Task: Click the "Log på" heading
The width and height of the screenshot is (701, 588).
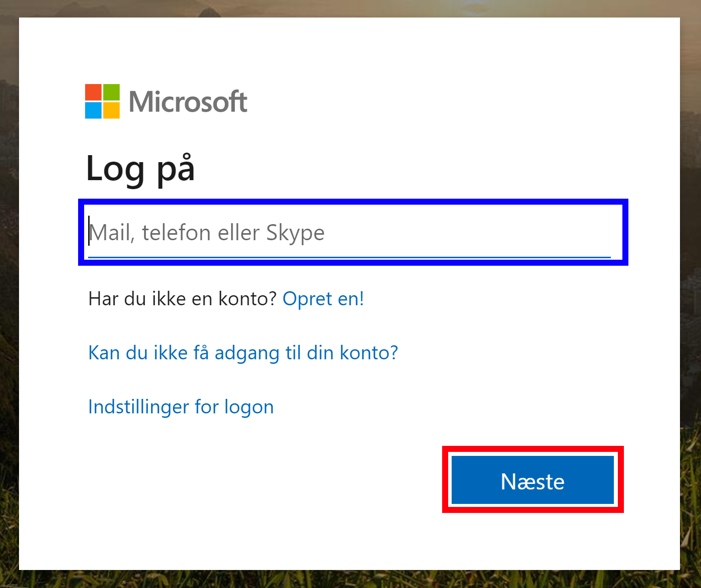Action: pyautogui.click(x=140, y=169)
